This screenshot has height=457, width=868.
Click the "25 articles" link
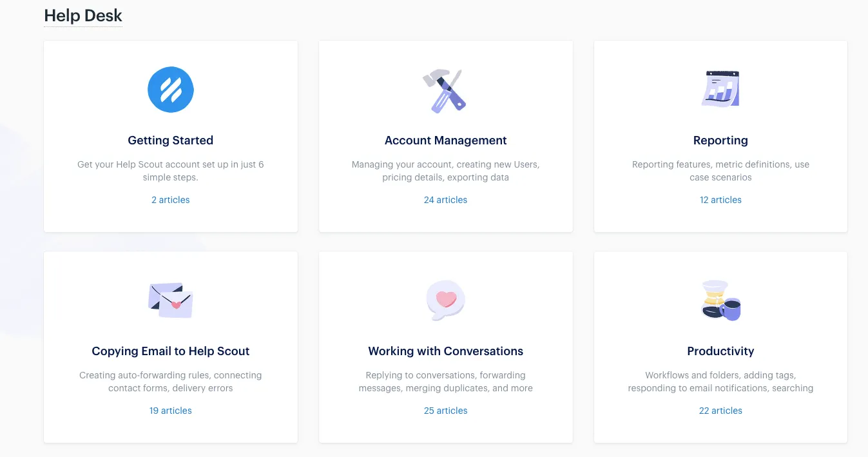446,411
